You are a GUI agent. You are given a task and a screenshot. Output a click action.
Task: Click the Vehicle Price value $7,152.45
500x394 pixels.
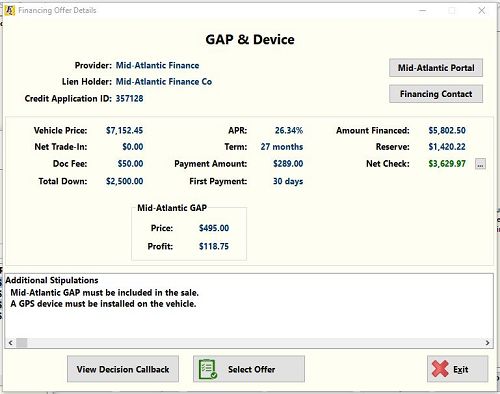click(124, 130)
